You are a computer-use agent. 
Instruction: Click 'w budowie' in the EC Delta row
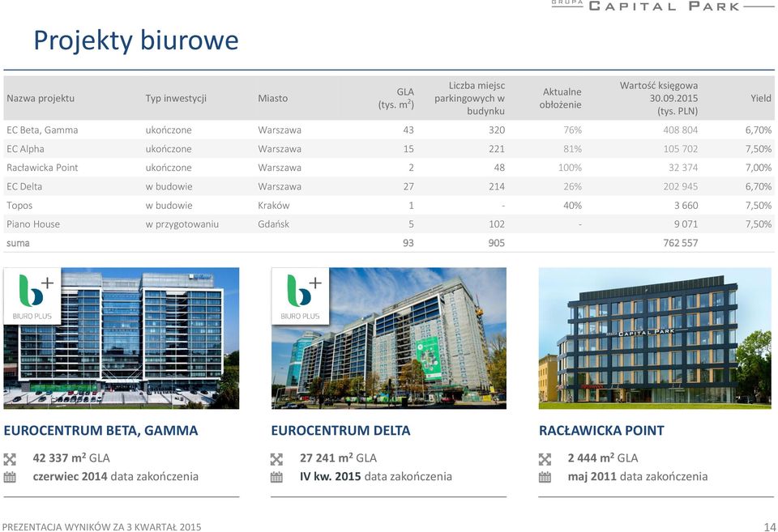point(169,186)
